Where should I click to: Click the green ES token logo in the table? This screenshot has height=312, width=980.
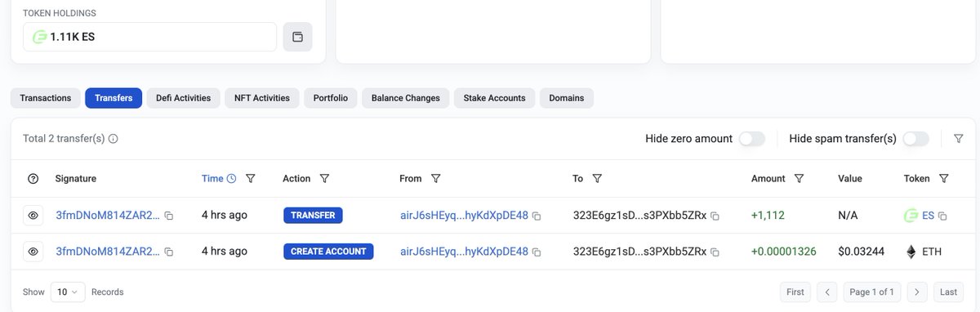[911, 216]
